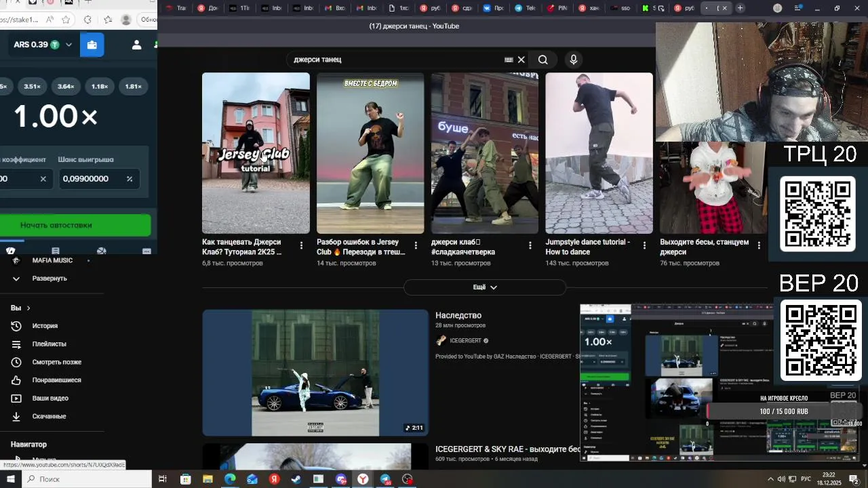Image resolution: width=868 pixels, height=488 pixels.
Task: Clear the YouTube search query
Action: 521,60
